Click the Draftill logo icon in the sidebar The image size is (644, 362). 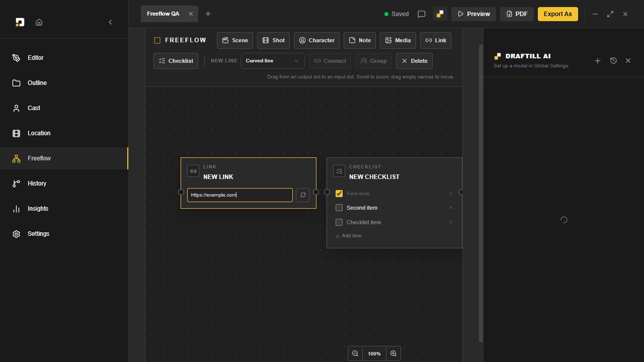click(20, 22)
